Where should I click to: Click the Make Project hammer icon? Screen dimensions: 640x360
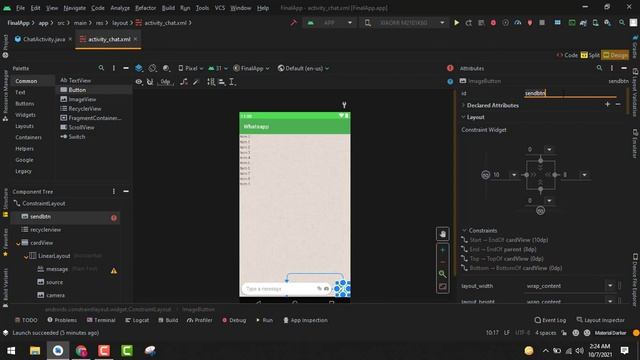293,22
